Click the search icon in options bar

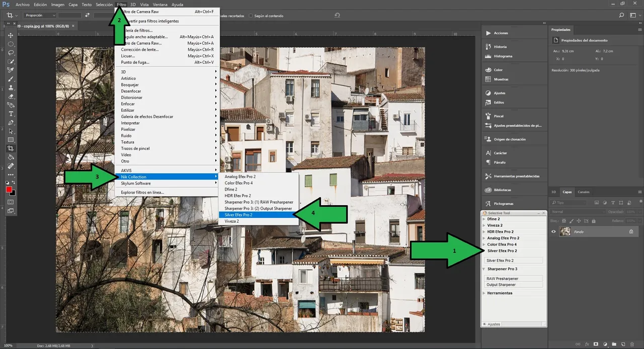coord(621,15)
